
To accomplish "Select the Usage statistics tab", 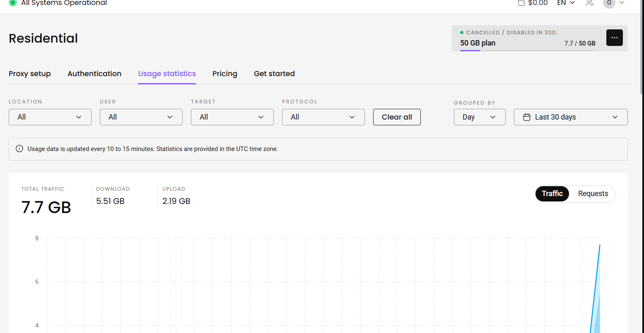I will 167,74.
